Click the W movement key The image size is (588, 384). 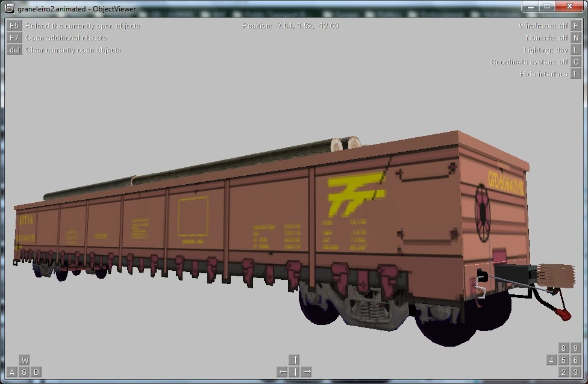[x=24, y=360]
